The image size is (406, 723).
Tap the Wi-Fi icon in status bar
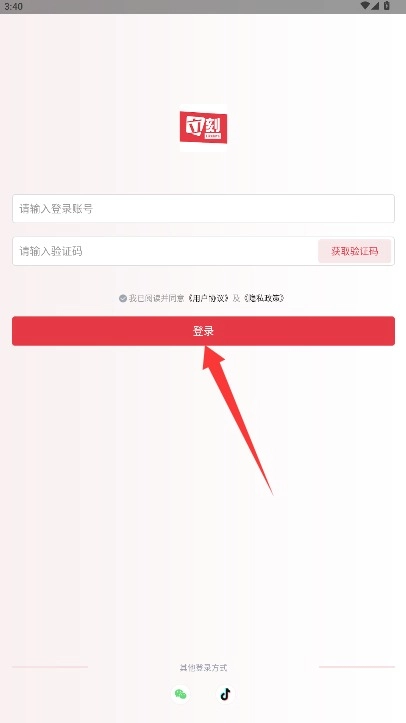point(365,6)
